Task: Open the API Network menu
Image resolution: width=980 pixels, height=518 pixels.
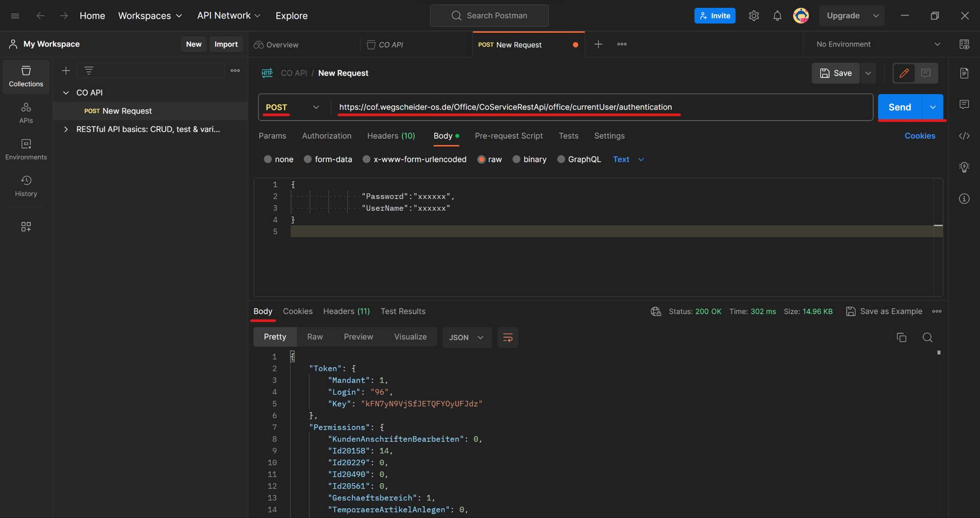Action: 229,16
